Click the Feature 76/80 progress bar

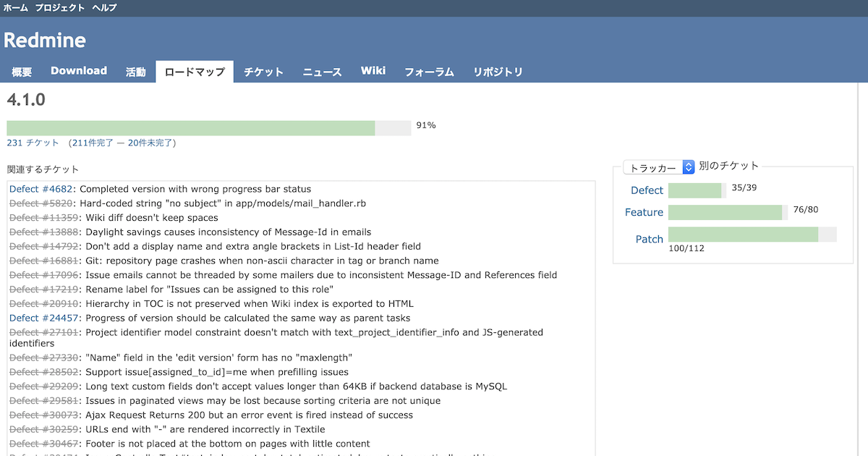coord(728,212)
